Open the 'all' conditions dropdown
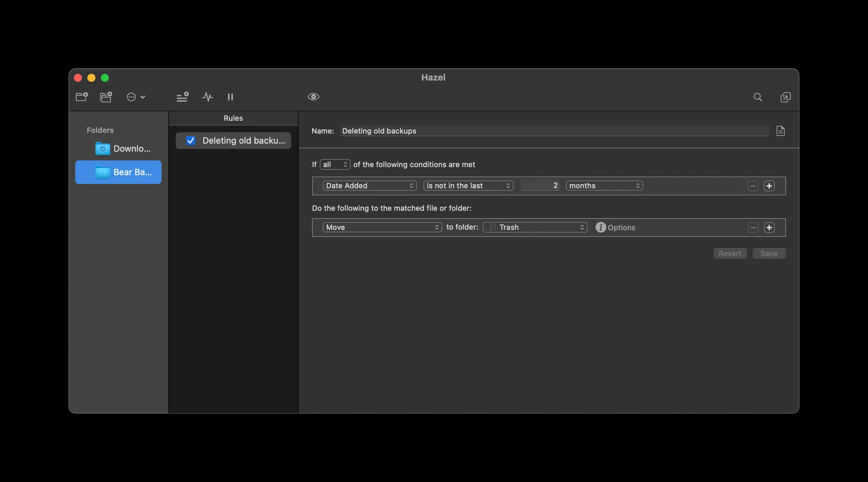868x482 pixels. [335, 164]
